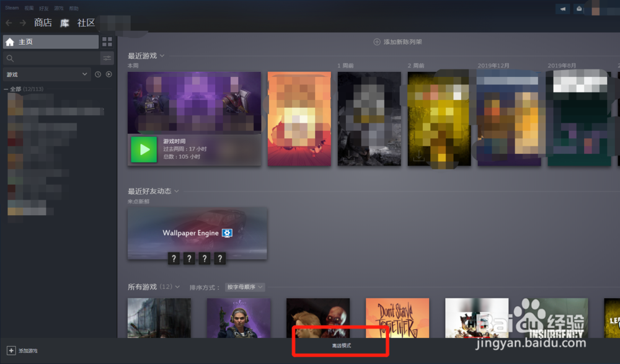
Task: Open the 所有游戏 shelf dropdown
Action: pos(177,287)
